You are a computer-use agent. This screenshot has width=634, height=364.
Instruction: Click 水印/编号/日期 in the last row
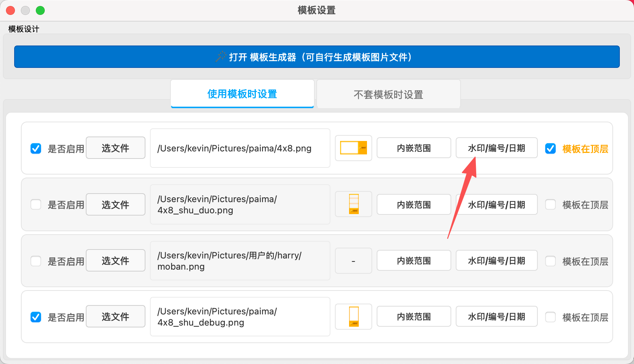pyautogui.click(x=496, y=316)
